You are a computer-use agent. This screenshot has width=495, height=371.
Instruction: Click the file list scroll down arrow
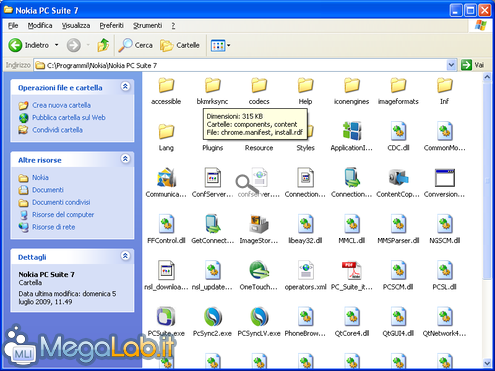coord(487,363)
